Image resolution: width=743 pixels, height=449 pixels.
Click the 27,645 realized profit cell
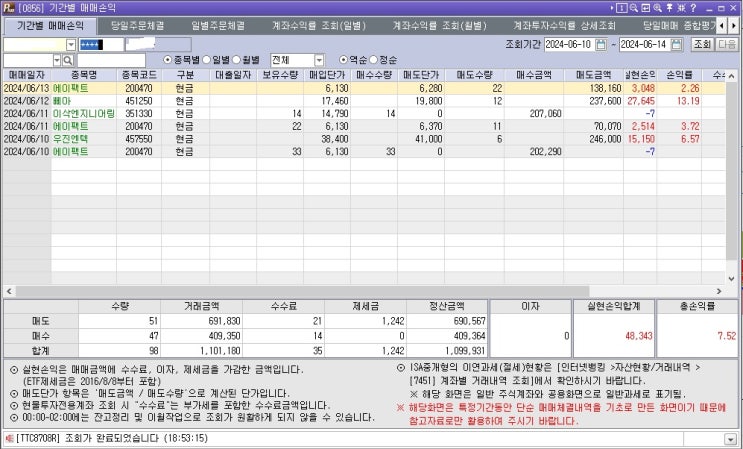641,101
